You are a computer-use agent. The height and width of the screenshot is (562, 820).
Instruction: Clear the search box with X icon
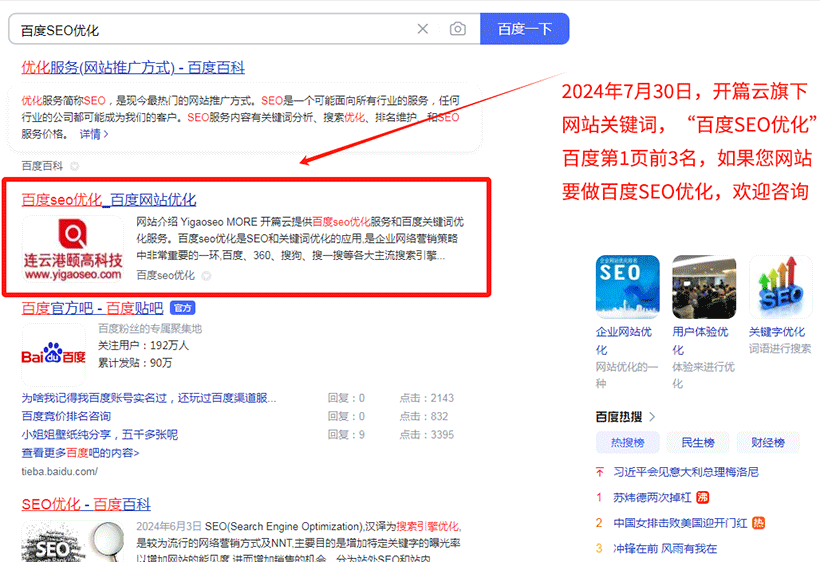[x=423, y=29]
